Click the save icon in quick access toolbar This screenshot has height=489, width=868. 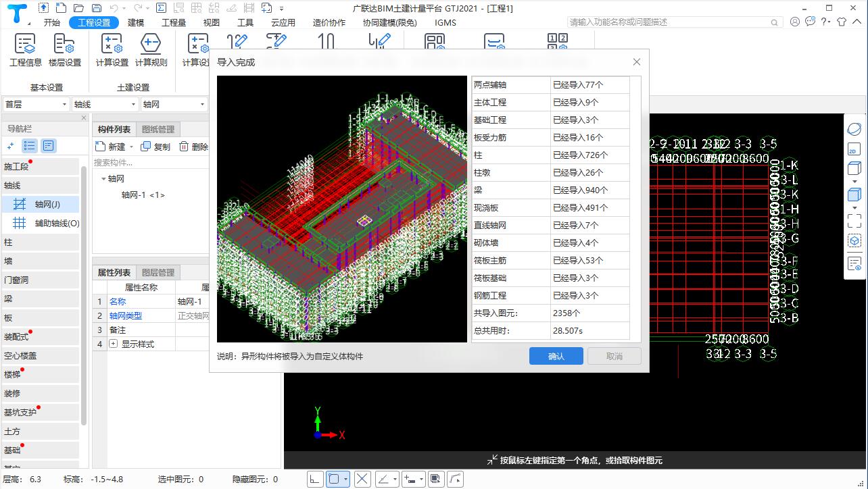(x=96, y=8)
